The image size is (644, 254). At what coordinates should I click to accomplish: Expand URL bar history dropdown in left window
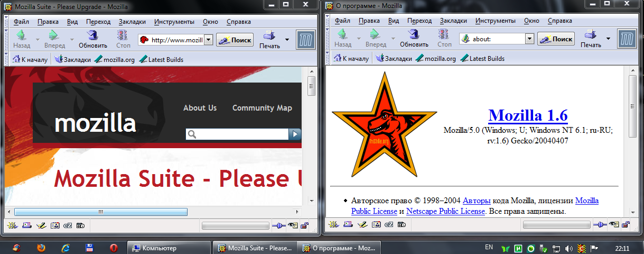(x=208, y=40)
